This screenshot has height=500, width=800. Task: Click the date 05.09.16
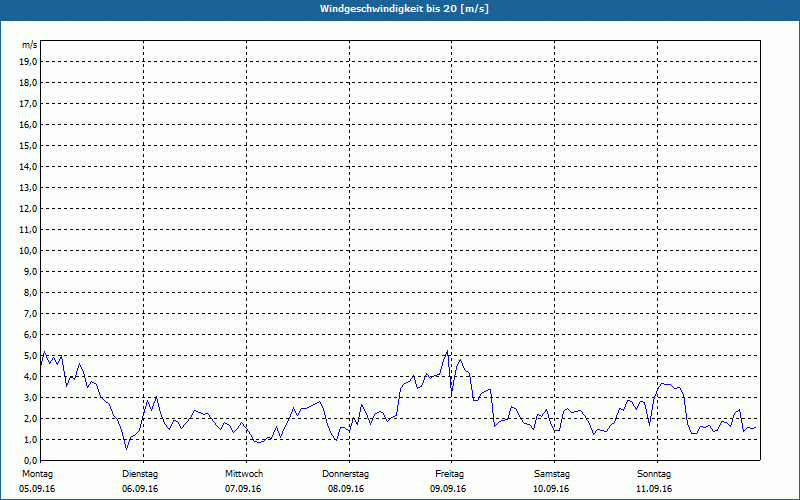[37, 489]
